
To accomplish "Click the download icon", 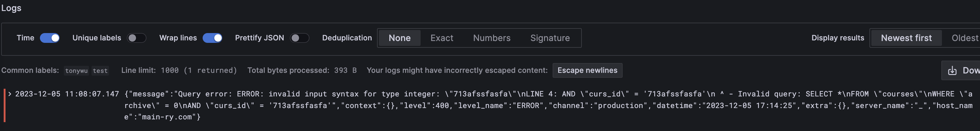I will [x=952, y=71].
